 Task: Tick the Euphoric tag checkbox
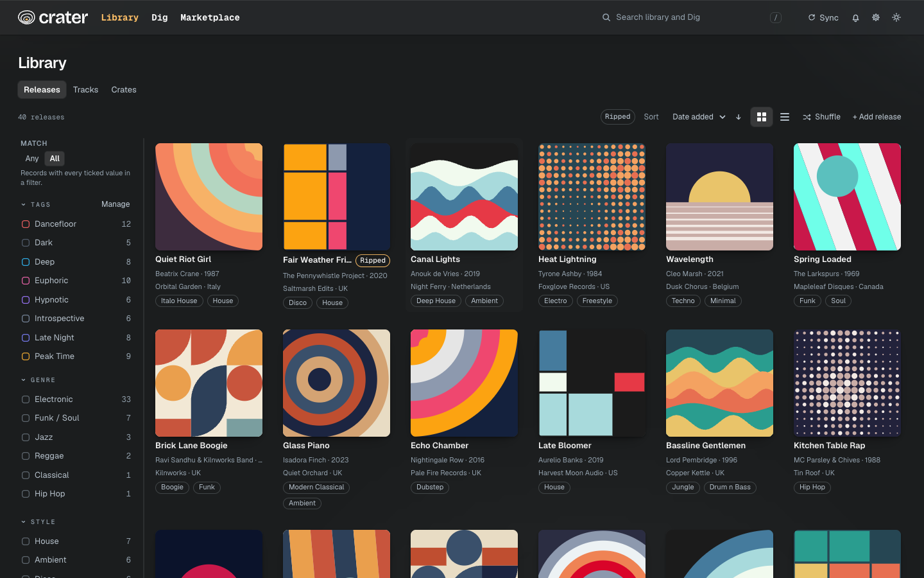click(x=26, y=281)
